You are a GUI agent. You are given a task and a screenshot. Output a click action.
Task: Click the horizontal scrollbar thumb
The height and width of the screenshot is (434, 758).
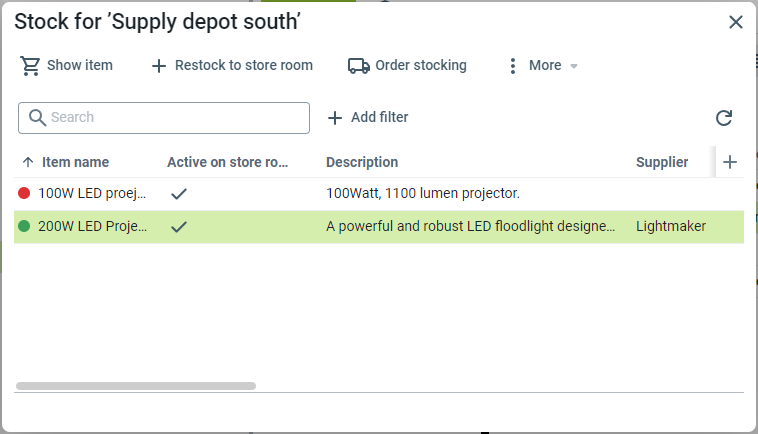(136, 385)
